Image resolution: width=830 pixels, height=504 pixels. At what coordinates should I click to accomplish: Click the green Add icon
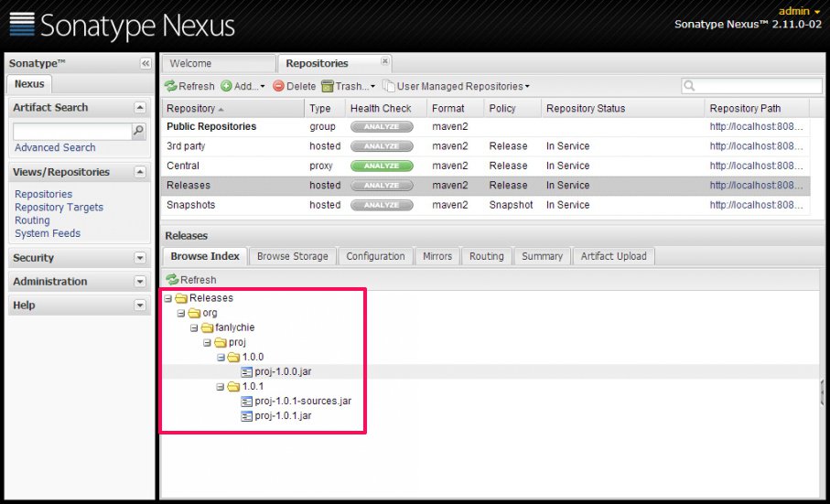point(227,86)
